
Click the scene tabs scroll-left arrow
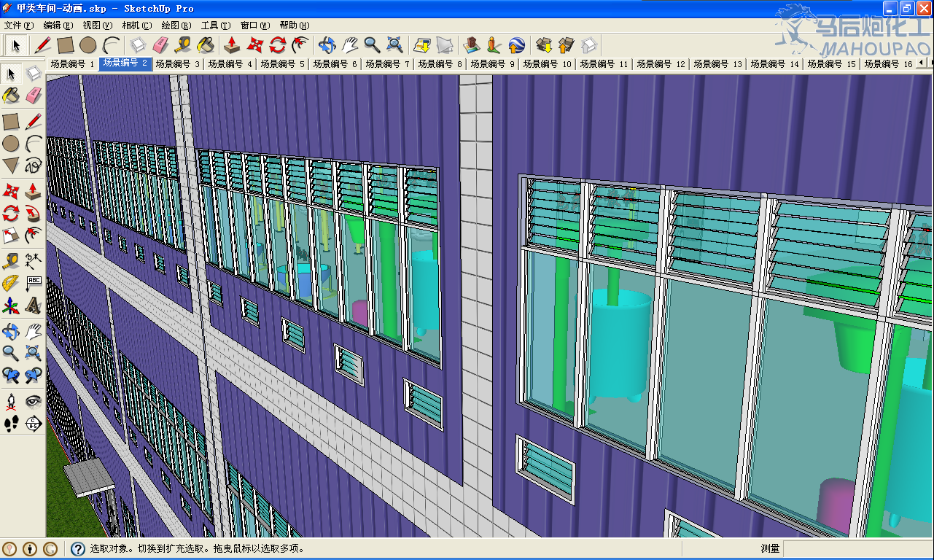(x=921, y=63)
